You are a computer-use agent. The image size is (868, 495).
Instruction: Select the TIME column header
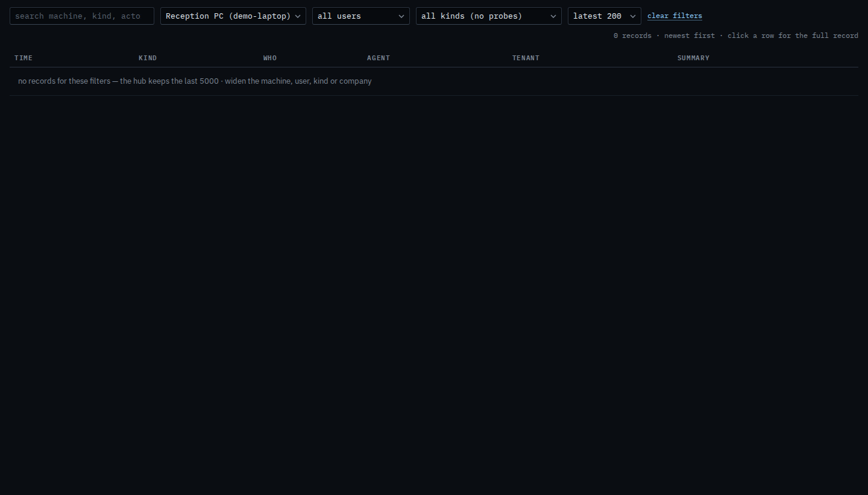[24, 58]
